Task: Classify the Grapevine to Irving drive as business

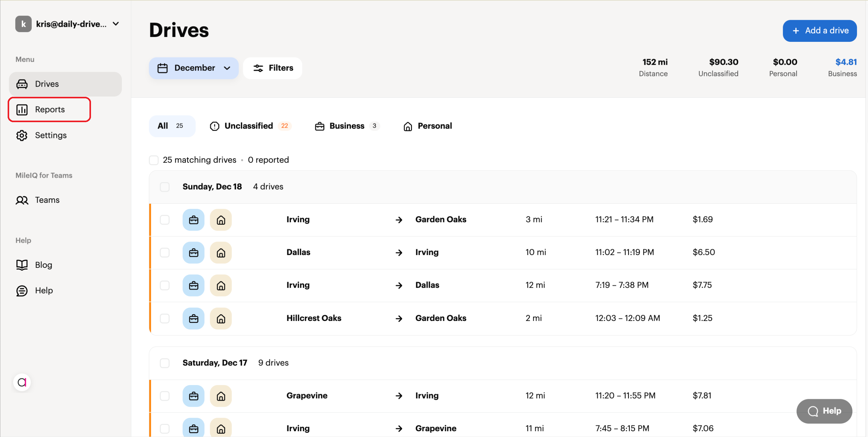Action: pos(193,396)
